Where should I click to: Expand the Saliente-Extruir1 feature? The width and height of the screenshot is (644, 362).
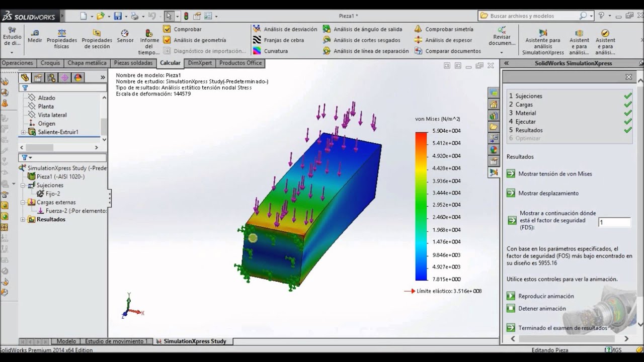point(23,132)
